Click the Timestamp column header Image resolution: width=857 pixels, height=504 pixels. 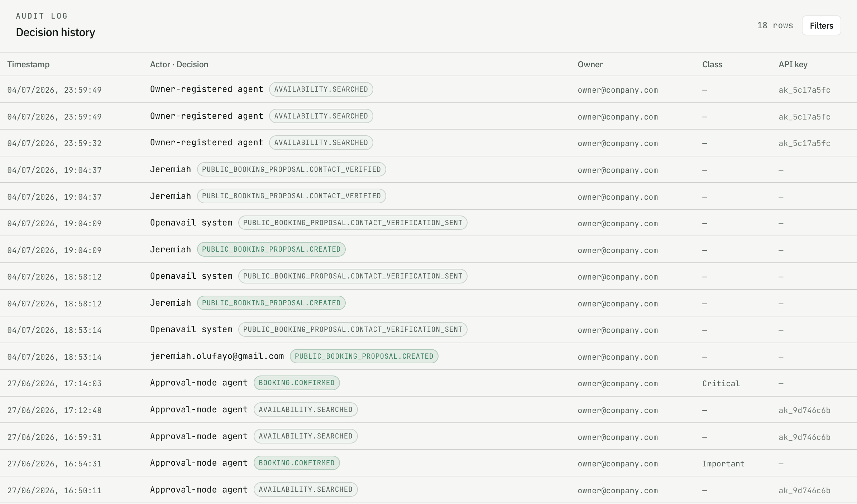28,64
